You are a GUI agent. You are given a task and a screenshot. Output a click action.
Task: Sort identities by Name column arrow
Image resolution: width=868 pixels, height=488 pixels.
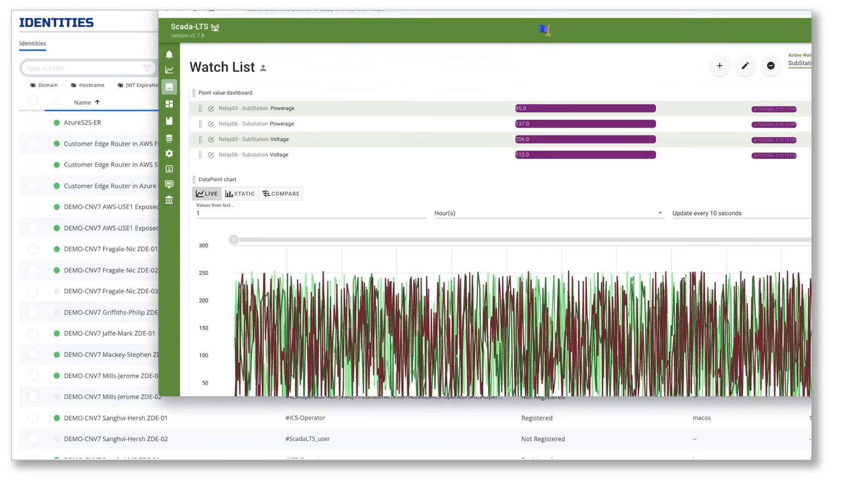tap(97, 103)
